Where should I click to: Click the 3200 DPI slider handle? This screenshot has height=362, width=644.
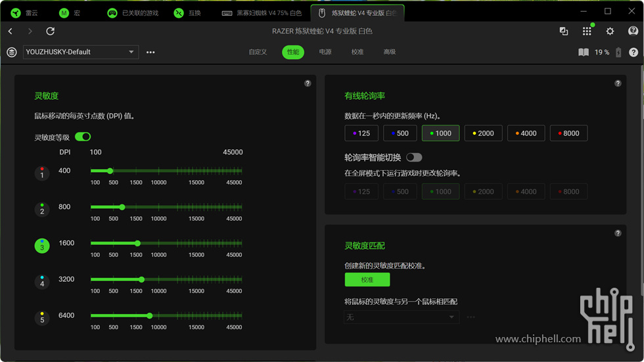click(141, 279)
